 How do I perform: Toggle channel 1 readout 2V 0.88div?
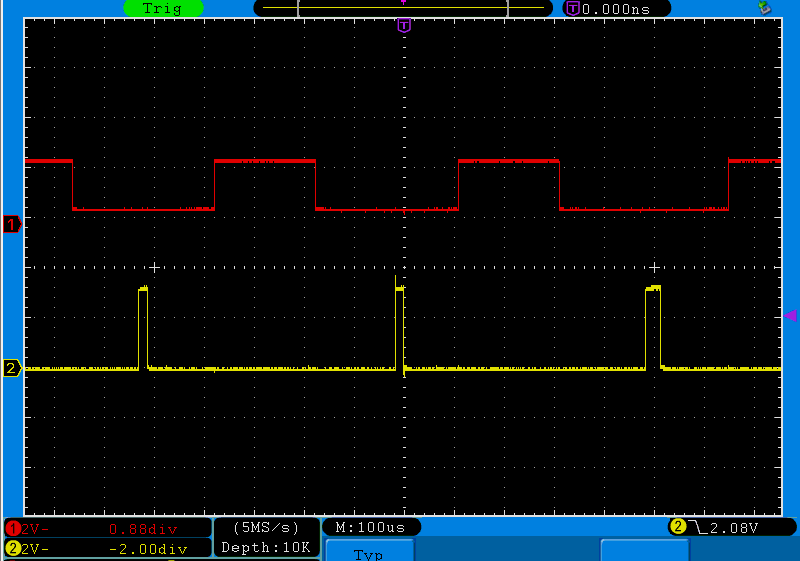click(x=107, y=528)
